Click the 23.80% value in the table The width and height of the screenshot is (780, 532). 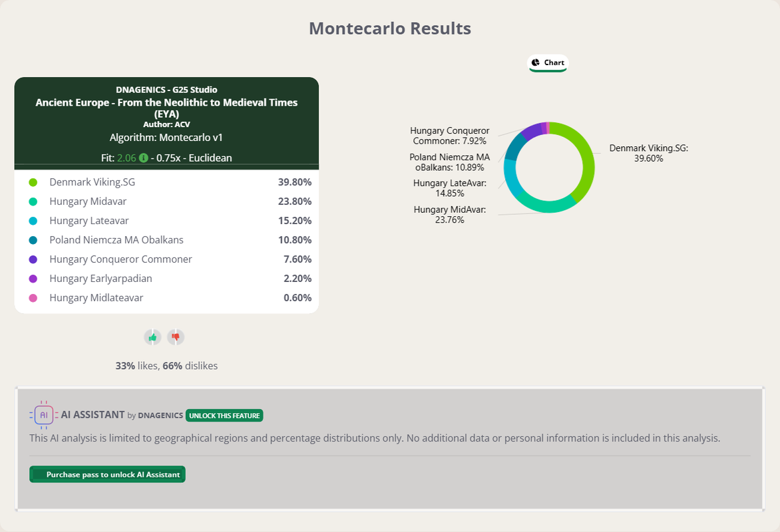[x=294, y=201]
